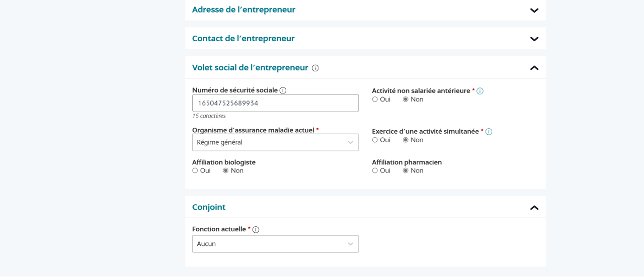Click info icon for Activité non salariée antérieure

(x=480, y=91)
